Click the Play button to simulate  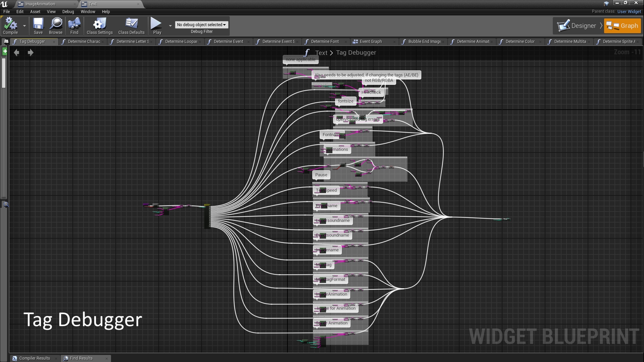[x=156, y=25]
